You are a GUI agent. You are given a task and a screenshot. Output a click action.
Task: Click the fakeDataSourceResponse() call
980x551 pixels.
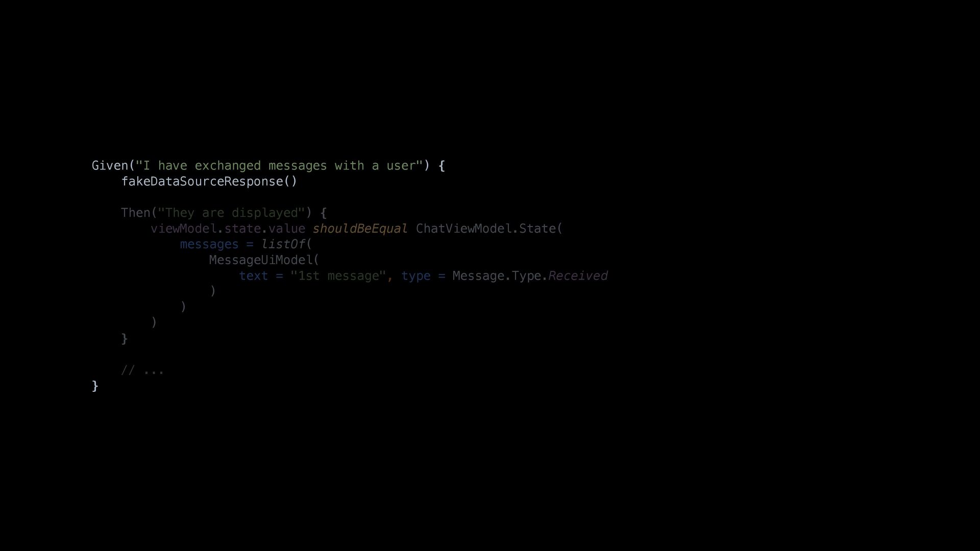click(209, 182)
